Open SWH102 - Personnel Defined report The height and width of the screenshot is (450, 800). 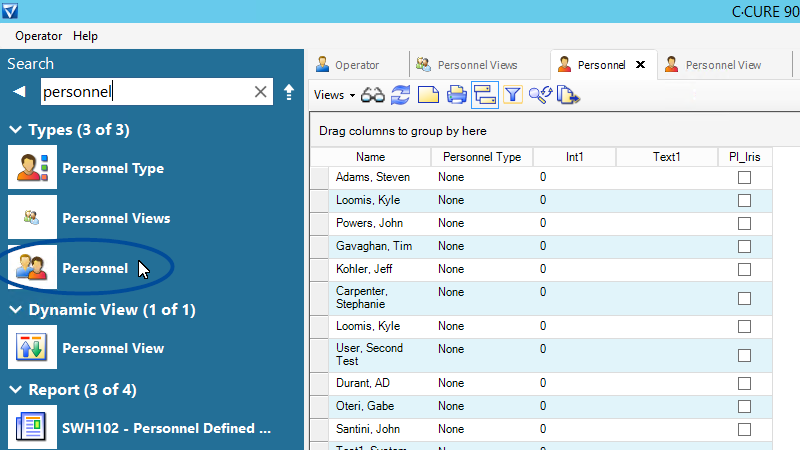166,429
